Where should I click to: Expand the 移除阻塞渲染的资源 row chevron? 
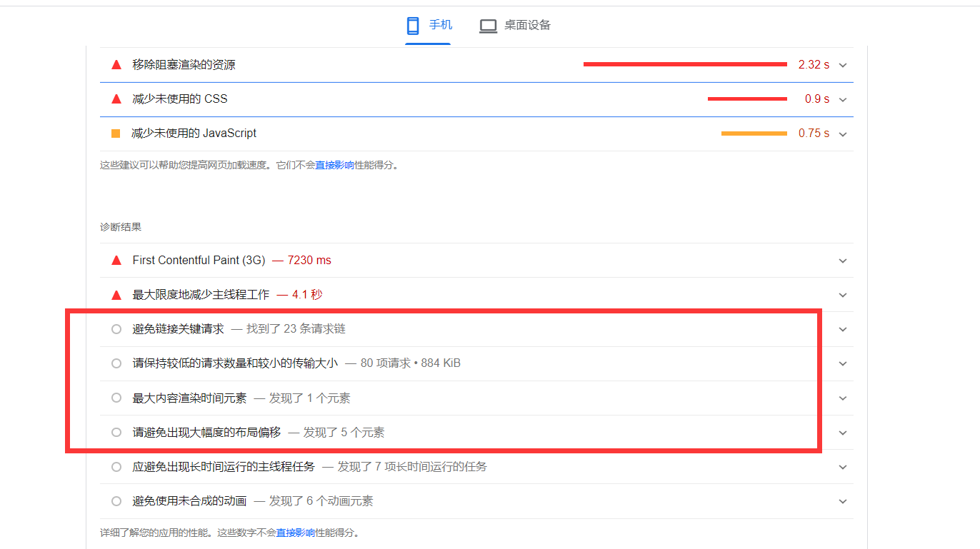pos(843,65)
